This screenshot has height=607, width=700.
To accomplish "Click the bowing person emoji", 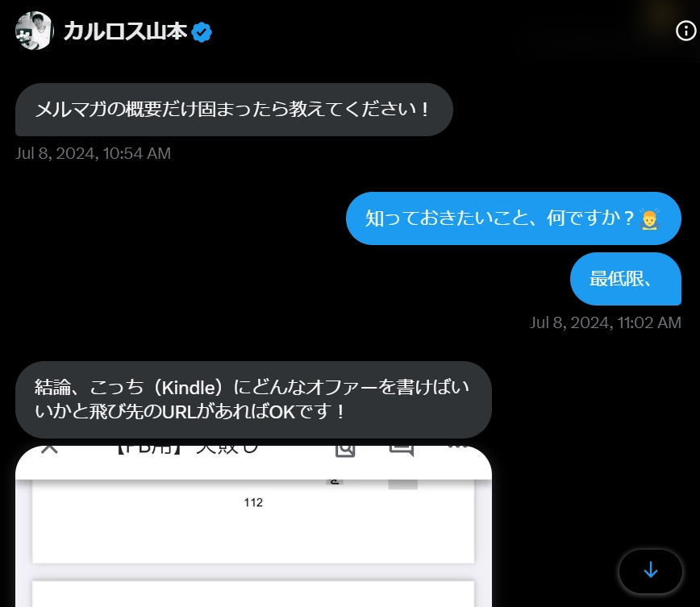I will pyautogui.click(x=649, y=219).
